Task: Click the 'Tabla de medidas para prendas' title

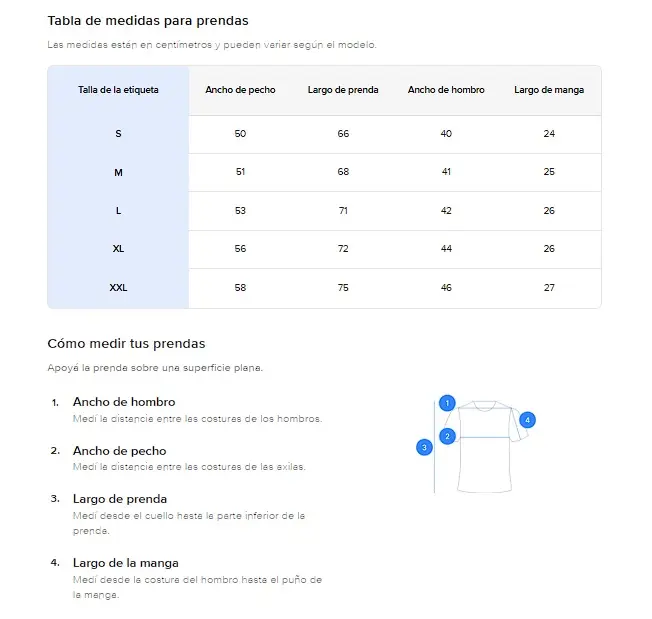Action: click(148, 20)
